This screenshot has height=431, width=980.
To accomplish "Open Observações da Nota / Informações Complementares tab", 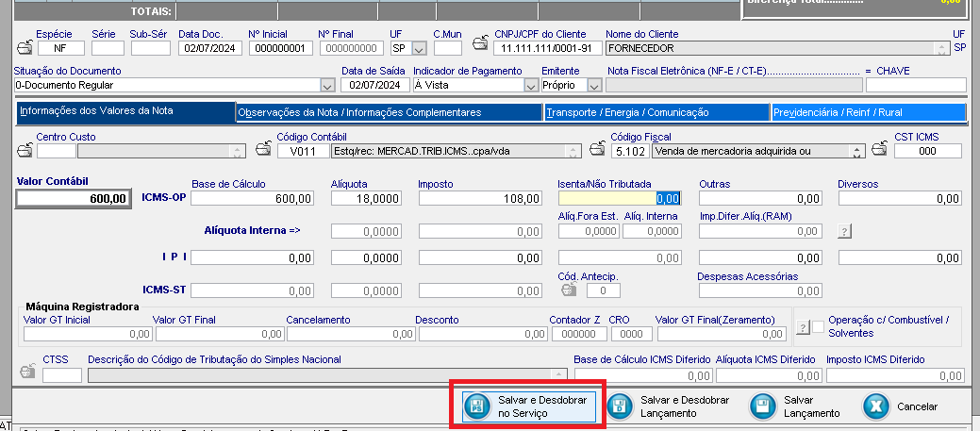I will point(389,112).
